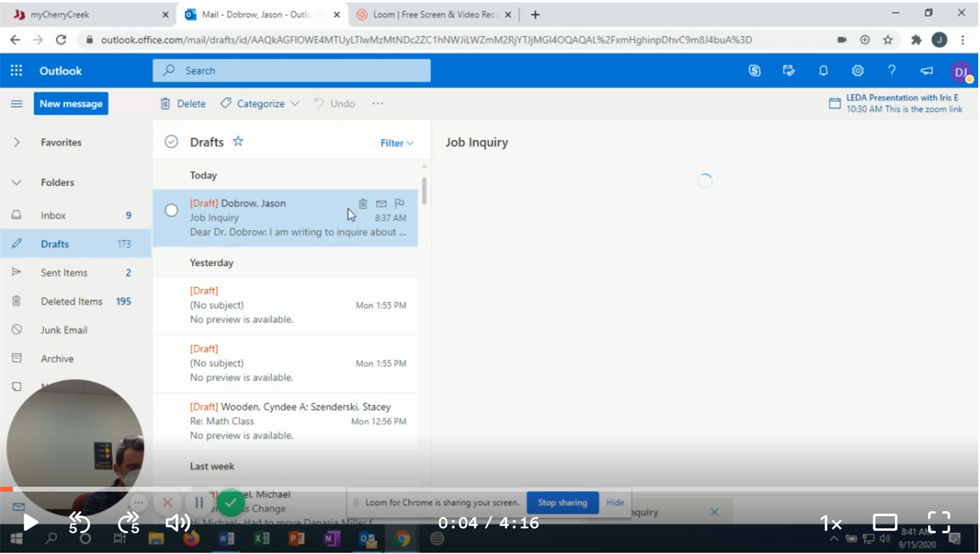Add Drafts folder to favorites star
The height and width of the screenshot is (554, 980).
pyautogui.click(x=238, y=141)
